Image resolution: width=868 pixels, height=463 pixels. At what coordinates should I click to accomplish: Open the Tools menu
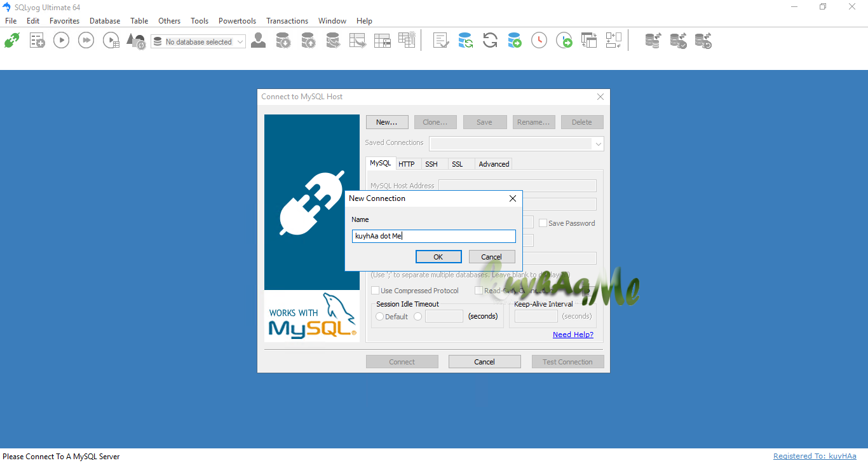click(200, 21)
